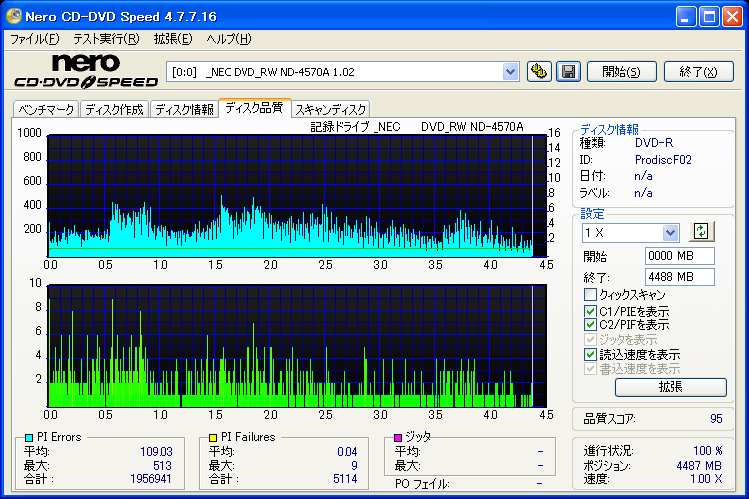Click the drive options icon

click(x=539, y=72)
